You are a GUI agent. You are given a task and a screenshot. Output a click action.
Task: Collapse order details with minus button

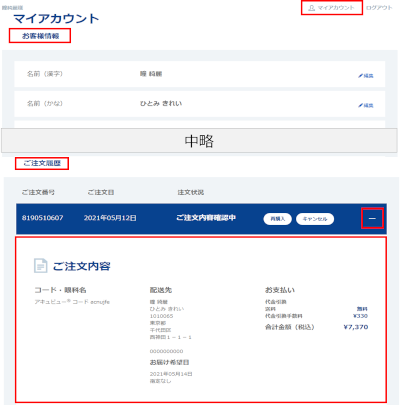tap(372, 218)
